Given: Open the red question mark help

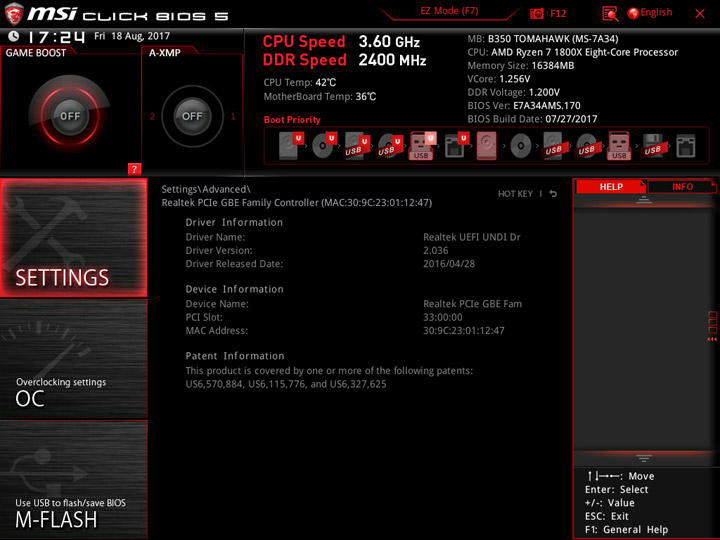Looking at the screenshot, I should tap(134, 169).
